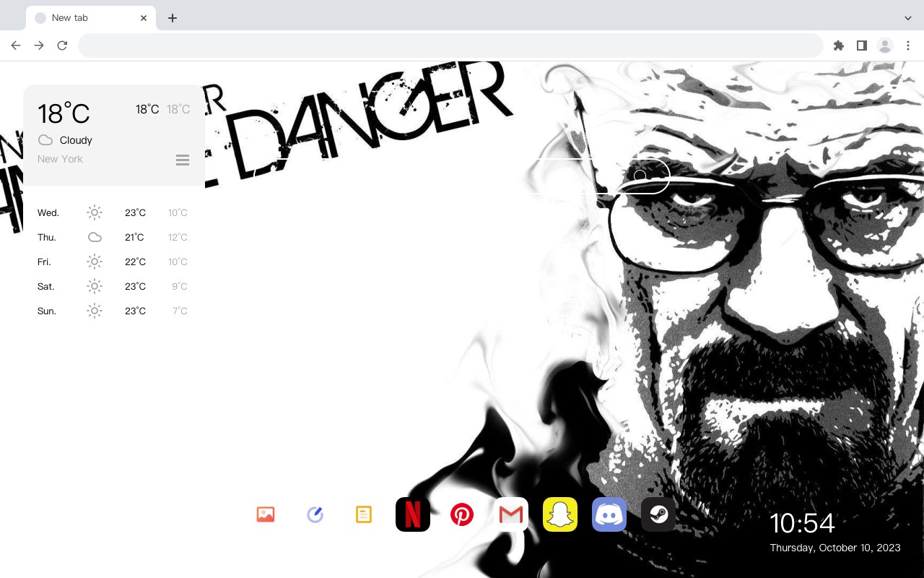Open the browser Extensions puzzle icon
This screenshot has height=578, width=924.
pyautogui.click(x=838, y=46)
